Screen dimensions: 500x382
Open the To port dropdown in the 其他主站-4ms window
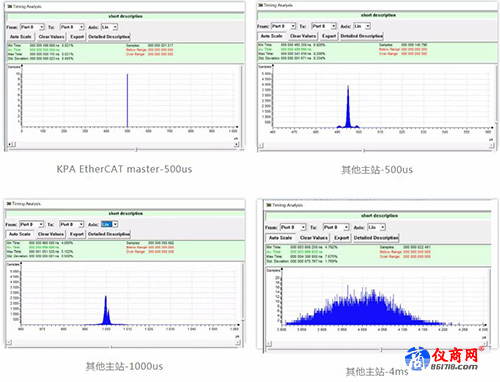coord(336,227)
